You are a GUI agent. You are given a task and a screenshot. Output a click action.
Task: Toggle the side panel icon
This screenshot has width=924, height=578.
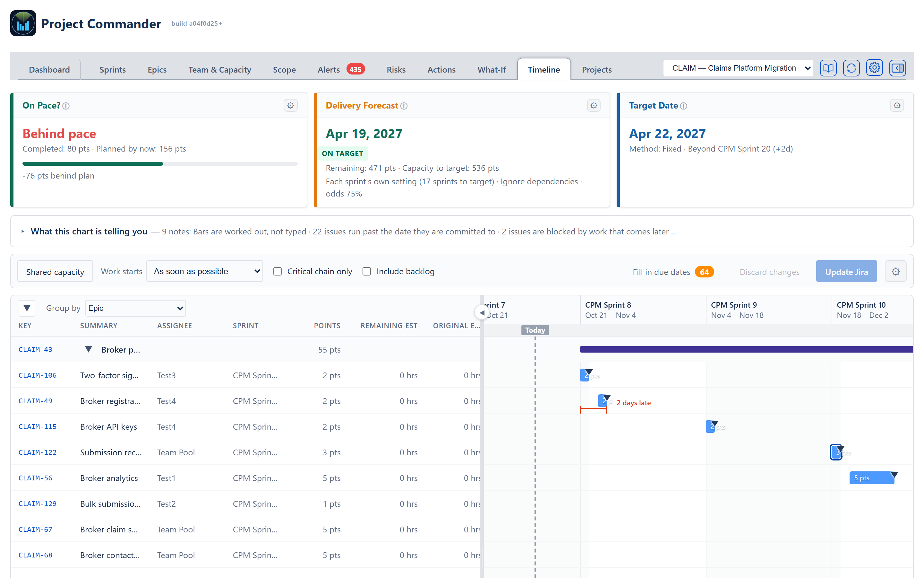click(897, 68)
